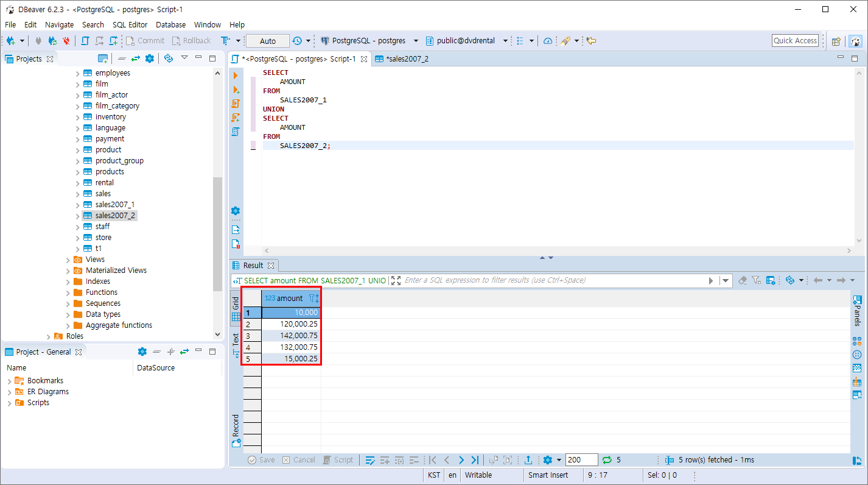Expand the ER Diagrams folder

click(x=10, y=392)
